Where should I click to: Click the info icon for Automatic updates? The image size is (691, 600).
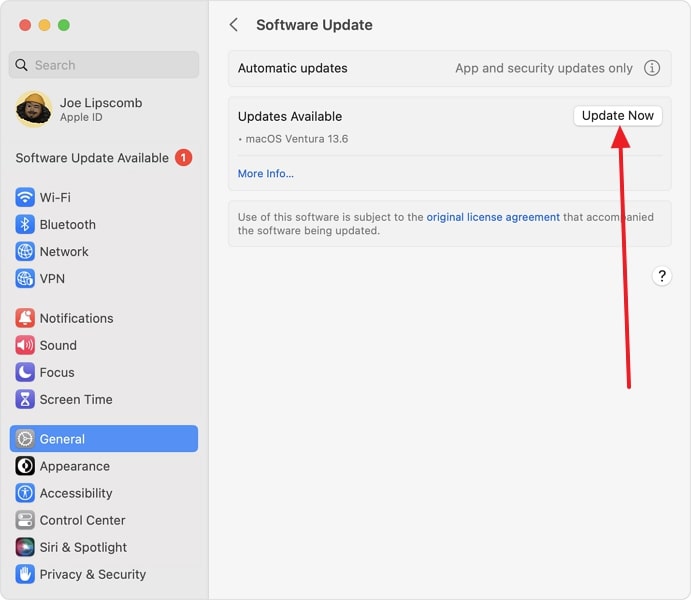click(652, 68)
